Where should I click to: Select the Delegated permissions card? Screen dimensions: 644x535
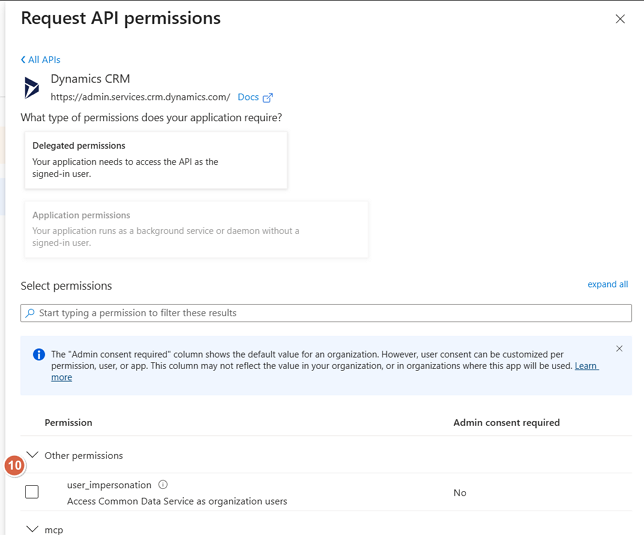point(156,160)
